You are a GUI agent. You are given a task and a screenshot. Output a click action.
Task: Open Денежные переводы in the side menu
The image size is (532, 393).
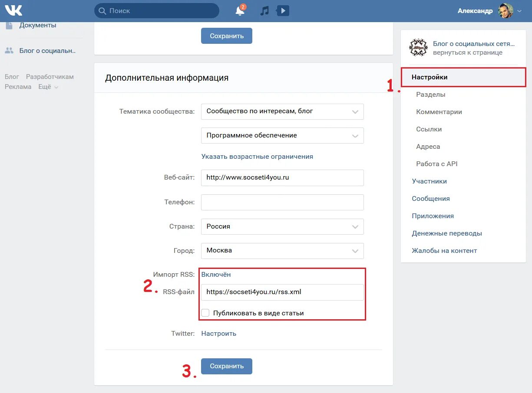[447, 233]
